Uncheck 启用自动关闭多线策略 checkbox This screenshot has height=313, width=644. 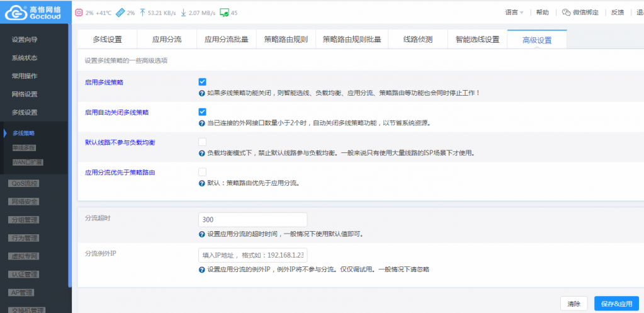[202, 111]
